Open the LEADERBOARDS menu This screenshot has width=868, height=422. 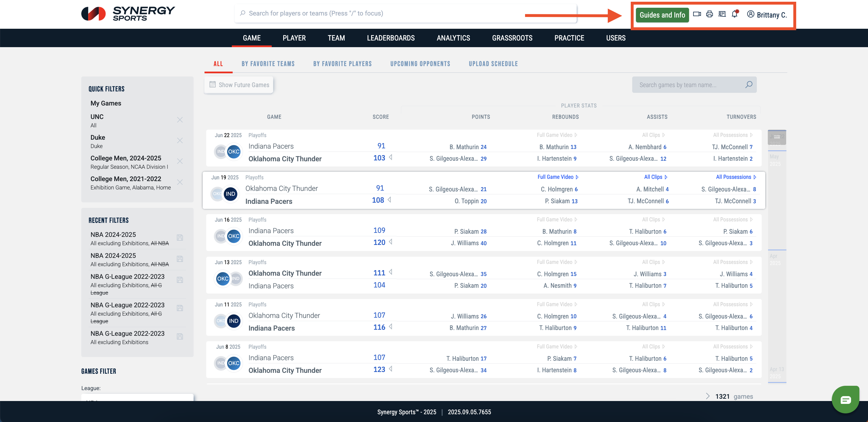pos(391,38)
